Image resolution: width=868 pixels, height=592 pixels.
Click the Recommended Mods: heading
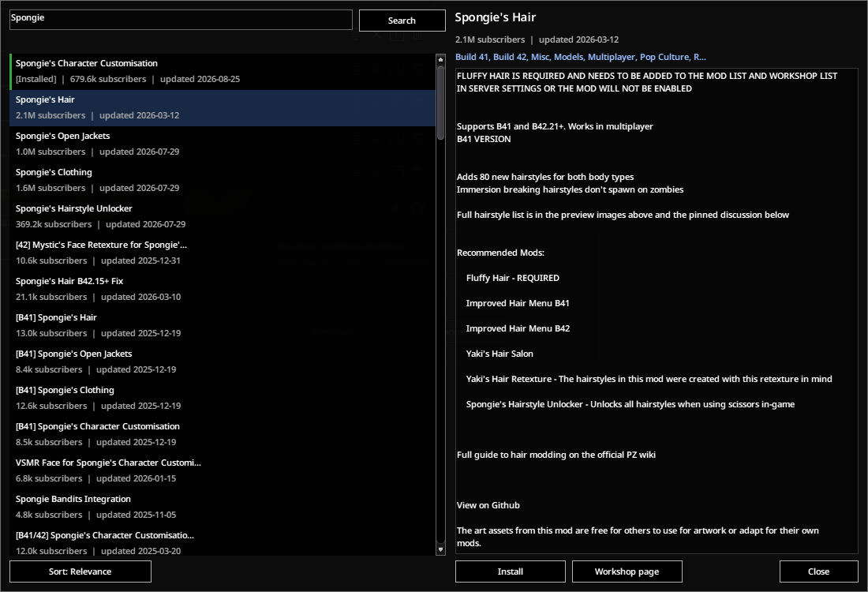point(500,253)
